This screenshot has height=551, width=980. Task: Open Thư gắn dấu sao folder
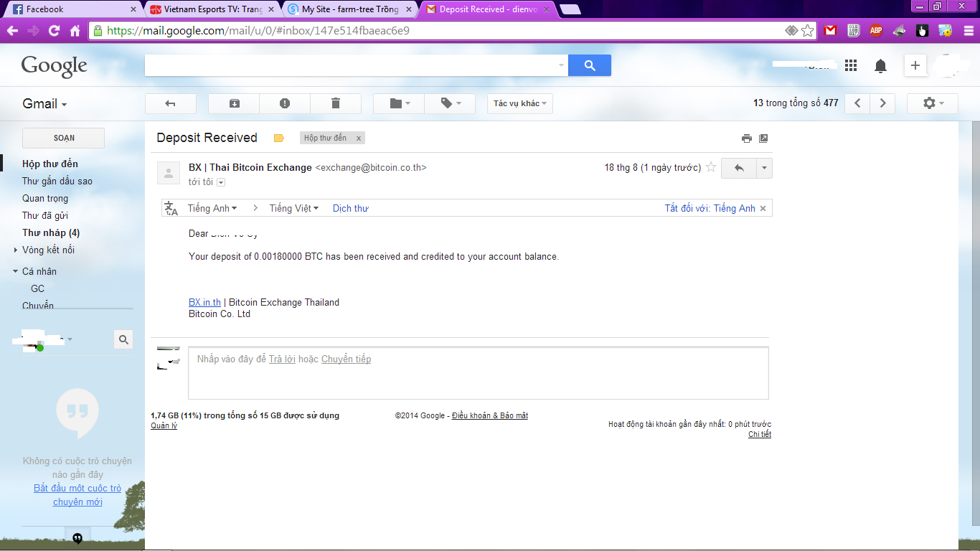click(x=57, y=181)
